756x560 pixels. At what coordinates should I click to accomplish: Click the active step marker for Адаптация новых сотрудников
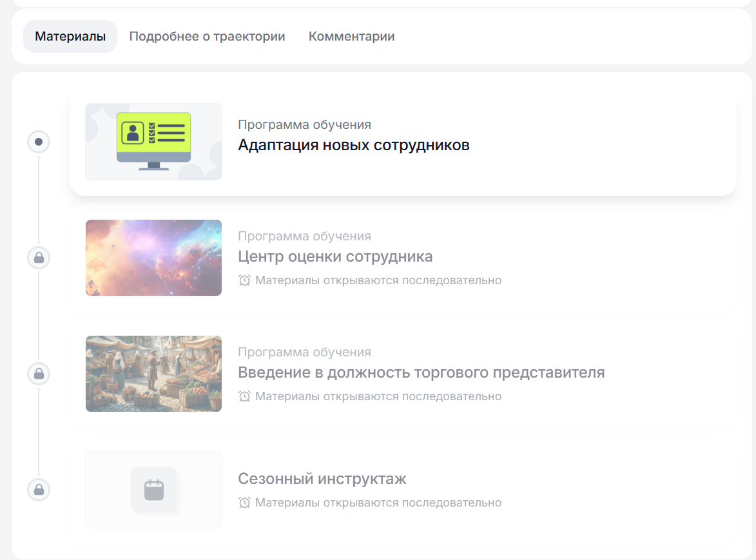39,142
